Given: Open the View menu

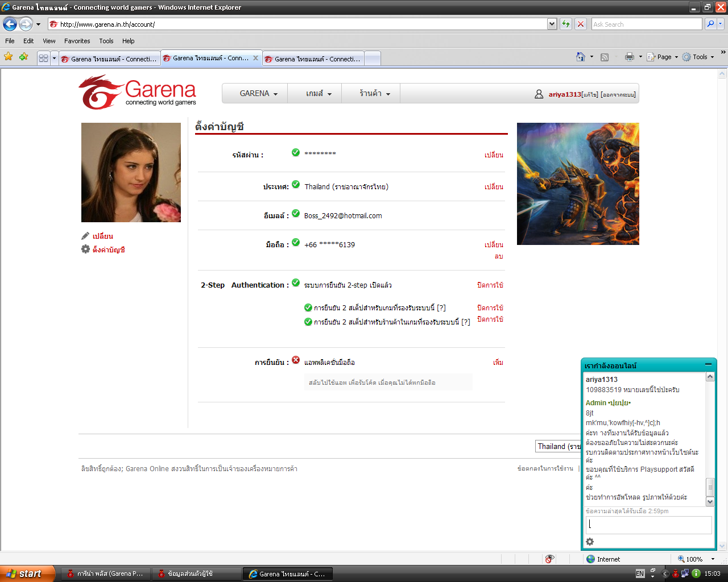Looking at the screenshot, I should 49,41.
